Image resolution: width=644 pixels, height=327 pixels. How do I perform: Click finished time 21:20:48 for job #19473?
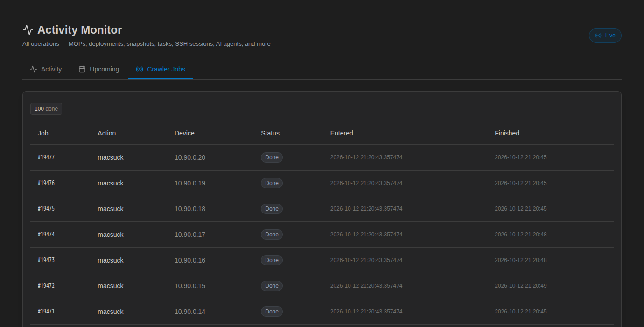(x=521, y=260)
